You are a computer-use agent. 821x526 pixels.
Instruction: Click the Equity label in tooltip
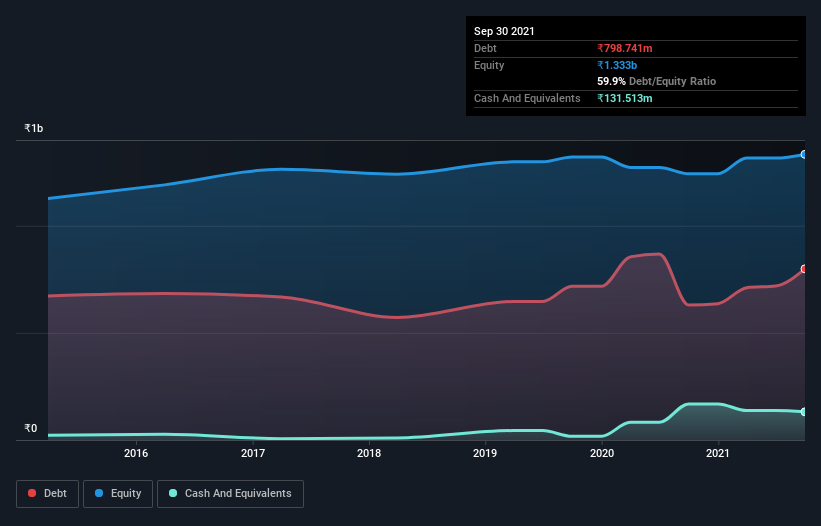489,65
